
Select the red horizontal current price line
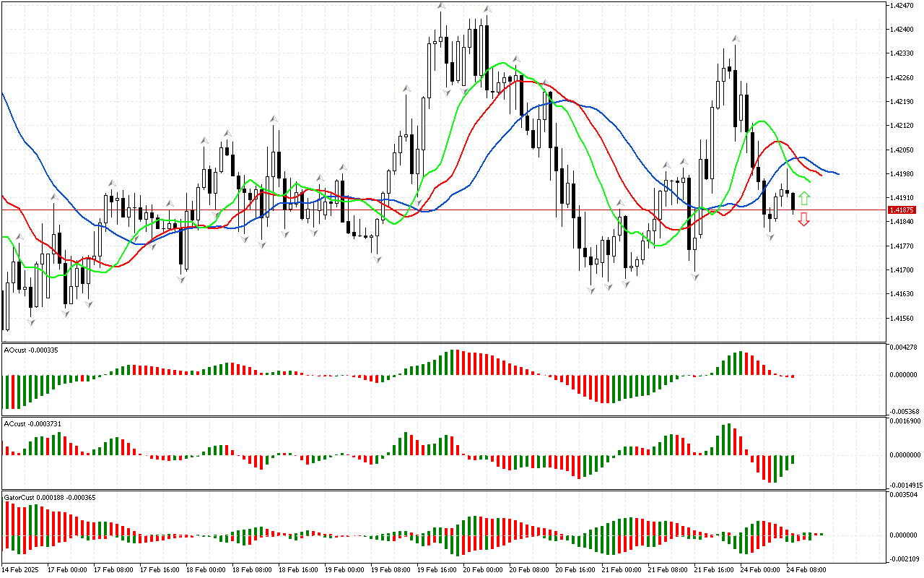coord(443,210)
